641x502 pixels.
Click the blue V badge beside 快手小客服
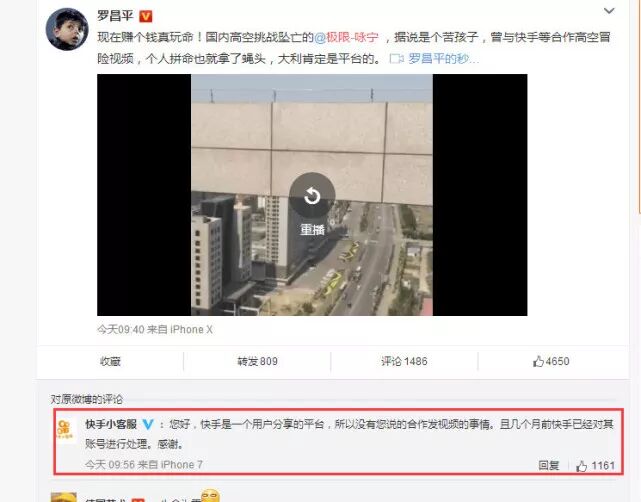pos(148,425)
